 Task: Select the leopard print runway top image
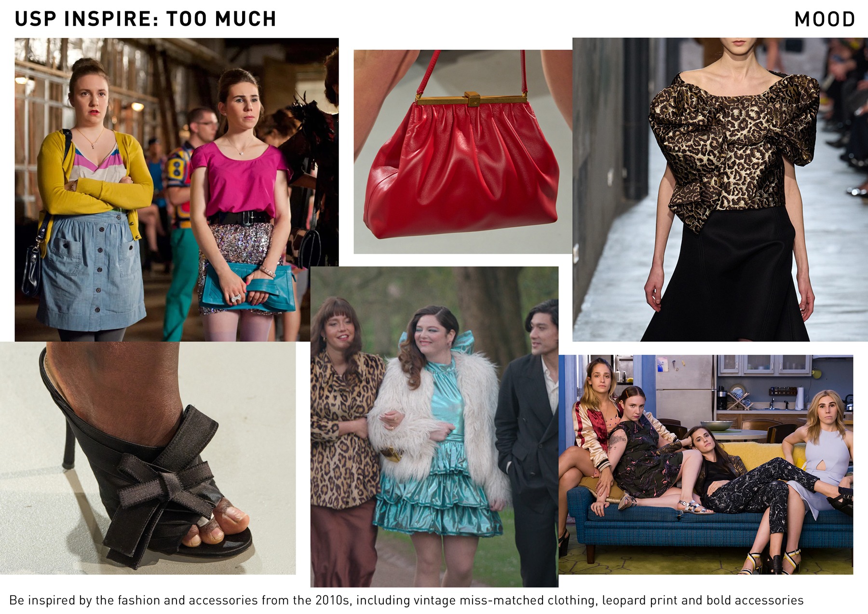(x=720, y=190)
